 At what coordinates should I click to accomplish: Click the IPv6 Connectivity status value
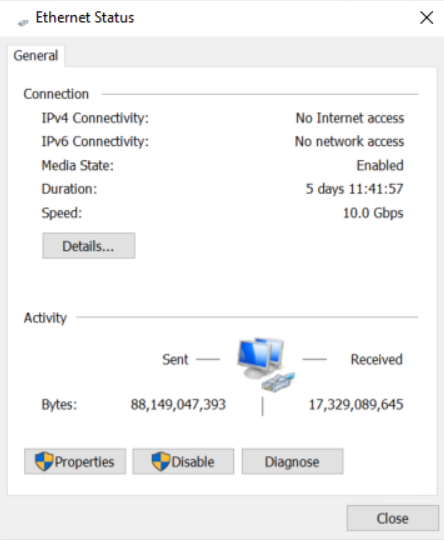(349, 142)
